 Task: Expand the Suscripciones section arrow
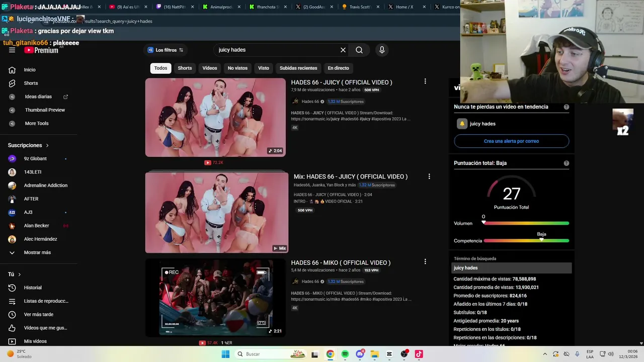tap(47, 145)
